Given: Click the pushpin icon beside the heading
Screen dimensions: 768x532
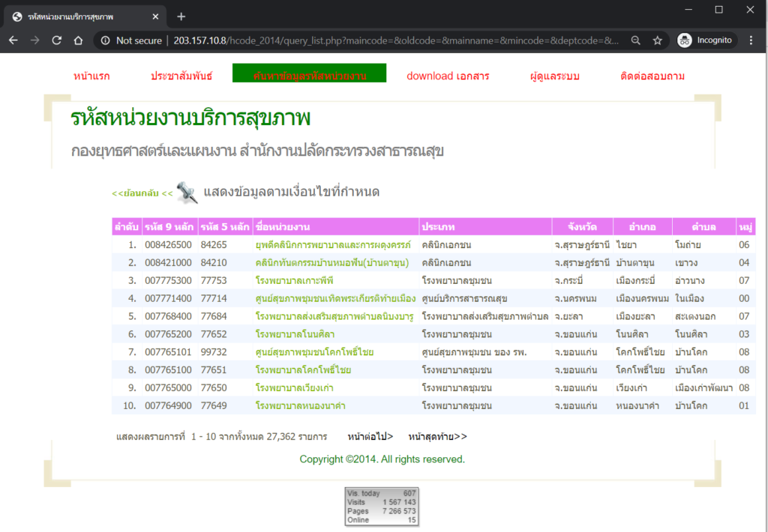Looking at the screenshot, I should pos(187,193).
